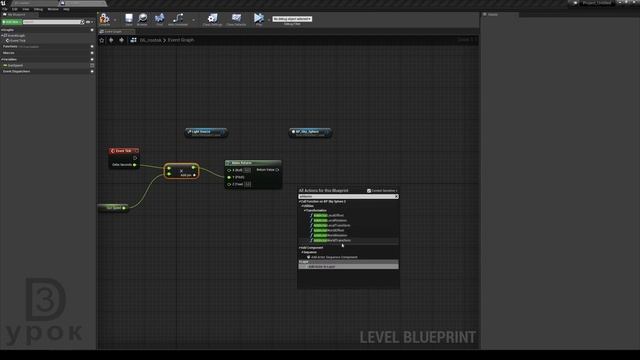Click the add macro plus icon

(92, 53)
